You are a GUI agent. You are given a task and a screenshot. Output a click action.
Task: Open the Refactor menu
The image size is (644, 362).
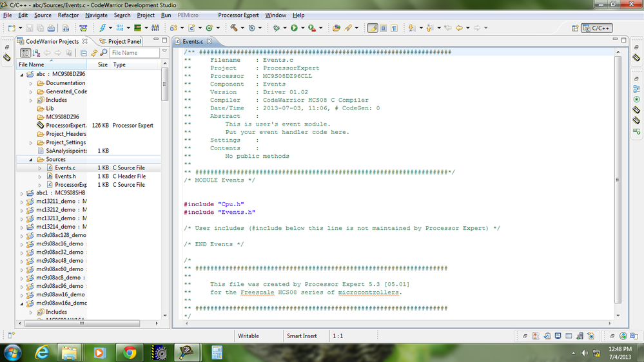pyautogui.click(x=68, y=15)
